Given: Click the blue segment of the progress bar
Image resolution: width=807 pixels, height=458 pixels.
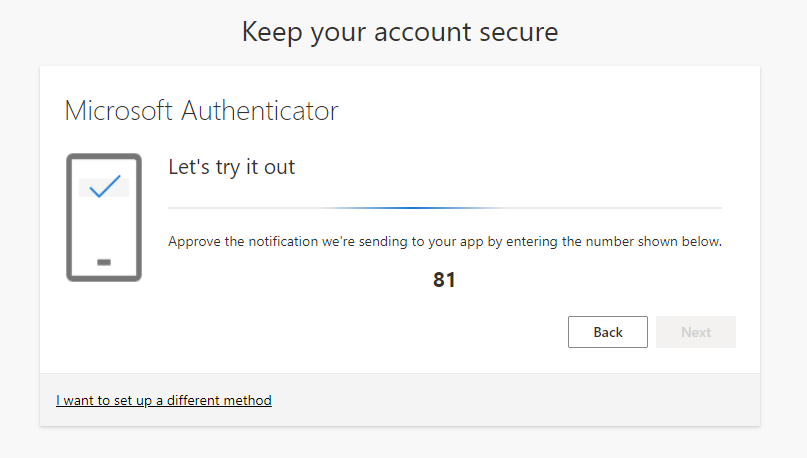Looking at the screenshot, I should [x=414, y=208].
